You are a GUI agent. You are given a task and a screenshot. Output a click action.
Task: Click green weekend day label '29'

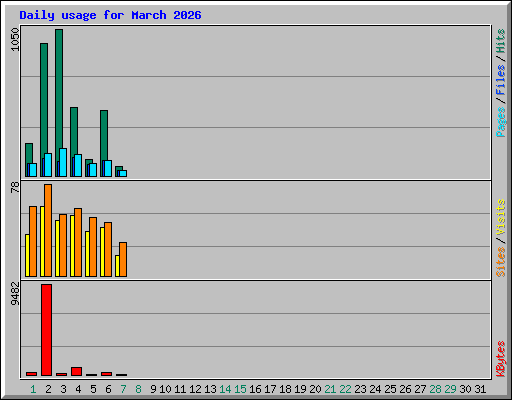[450, 389]
